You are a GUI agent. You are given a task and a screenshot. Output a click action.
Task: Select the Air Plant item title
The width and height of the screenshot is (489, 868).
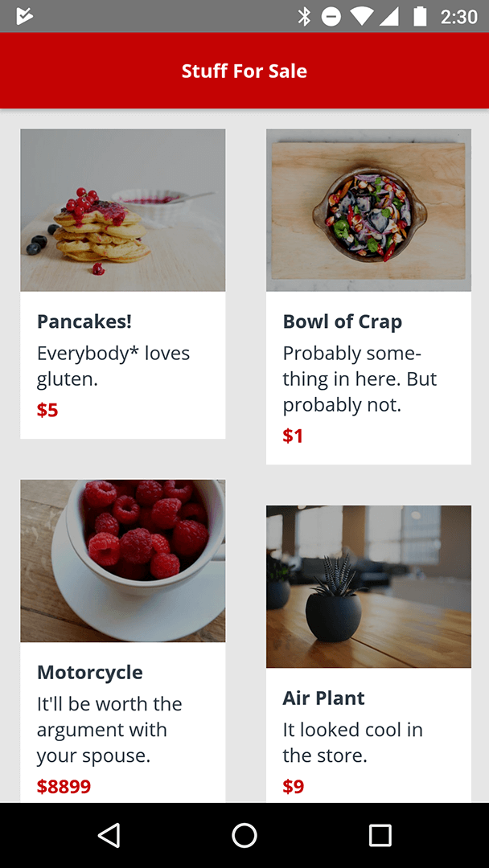[x=323, y=698]
